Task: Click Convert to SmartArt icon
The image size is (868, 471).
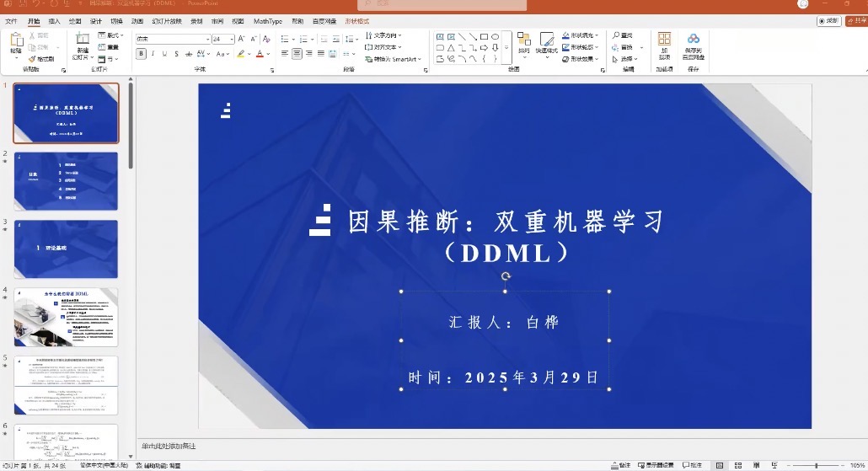Action: coord(394,59)
